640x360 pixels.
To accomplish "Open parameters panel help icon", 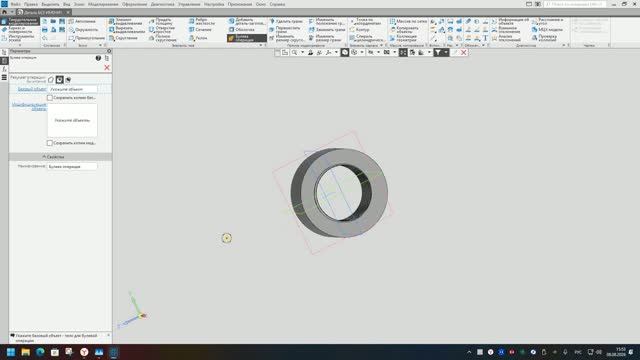I will click(98, 58).
